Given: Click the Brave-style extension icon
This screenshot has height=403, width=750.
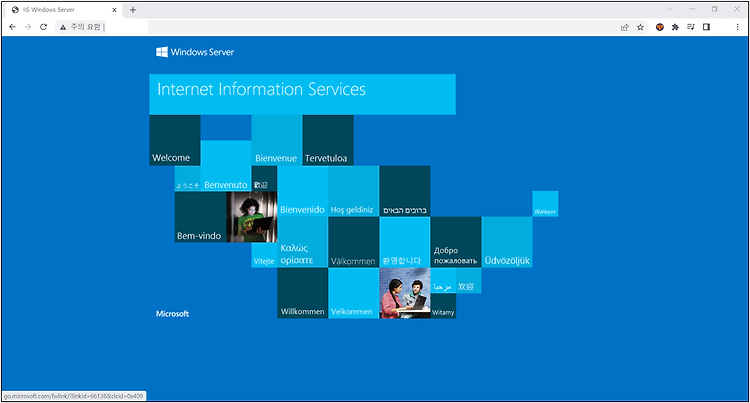Looking at the screenshot, I should [x=660, y=27].
